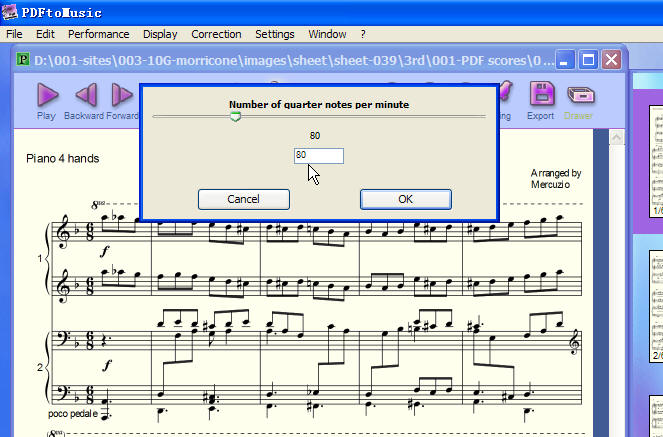Click the PDFtoMusic app icon in title bar
This screenshot has height=437, width=663.
[x=9, y=12]
